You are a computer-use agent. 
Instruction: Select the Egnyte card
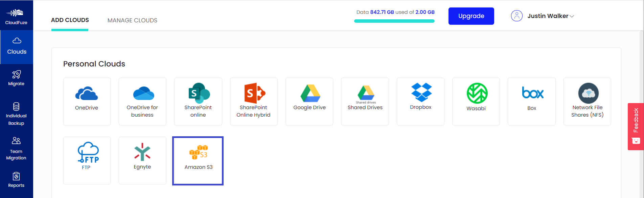[x=142, y=160]
